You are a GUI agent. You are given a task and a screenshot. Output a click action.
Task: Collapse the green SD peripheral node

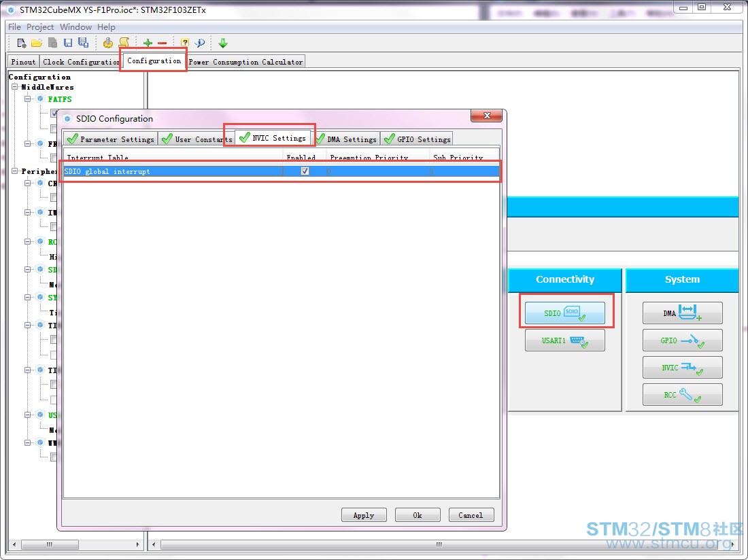28,269
